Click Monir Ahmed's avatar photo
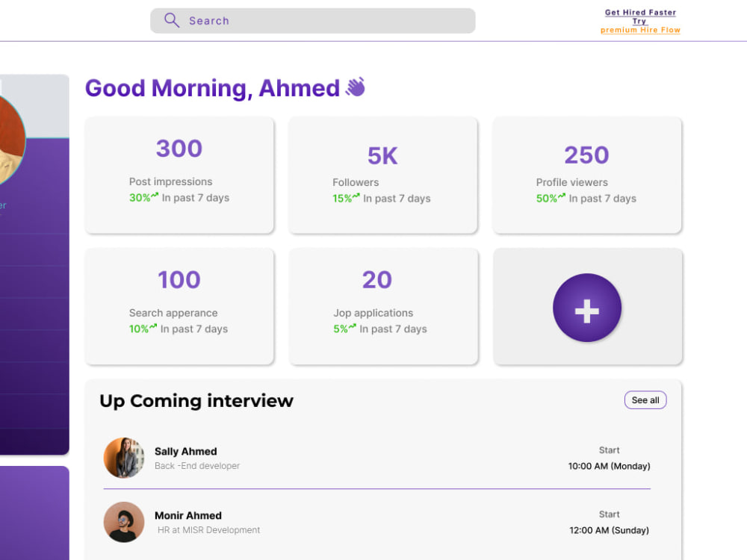The height and width of the screenshot is (560, 747). (124, 522)
